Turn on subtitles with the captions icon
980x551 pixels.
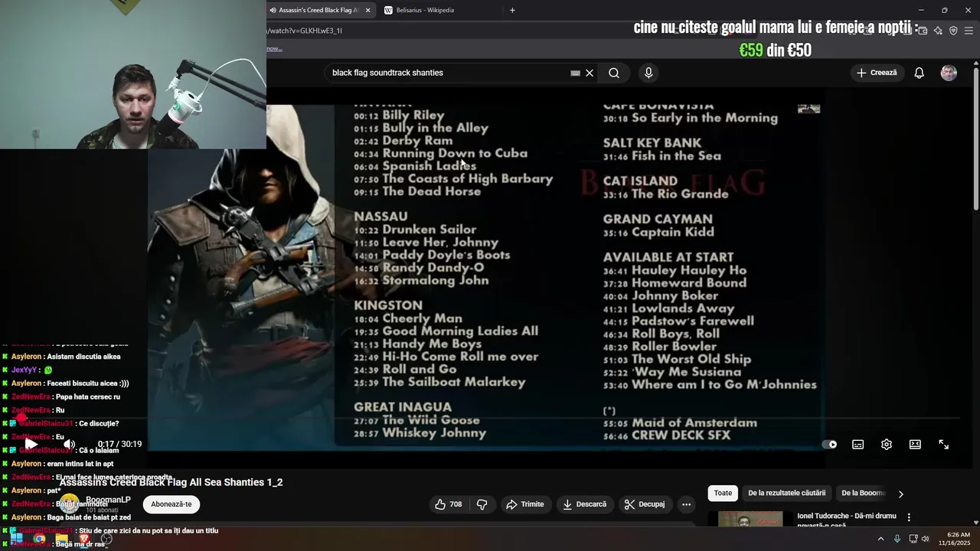point(858,445)
